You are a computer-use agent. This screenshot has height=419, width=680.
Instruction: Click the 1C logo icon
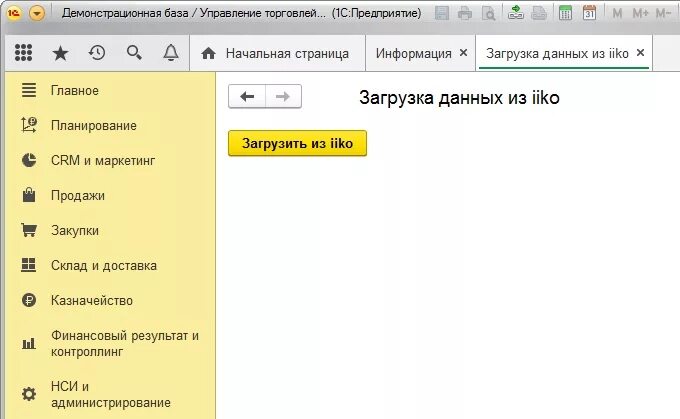14,13
